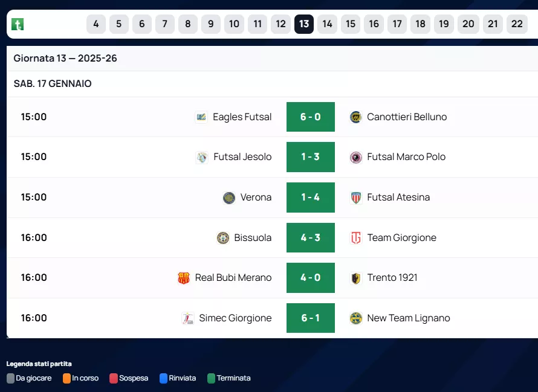
Task: Click the green site logo icon
Action: click(18, 24)
